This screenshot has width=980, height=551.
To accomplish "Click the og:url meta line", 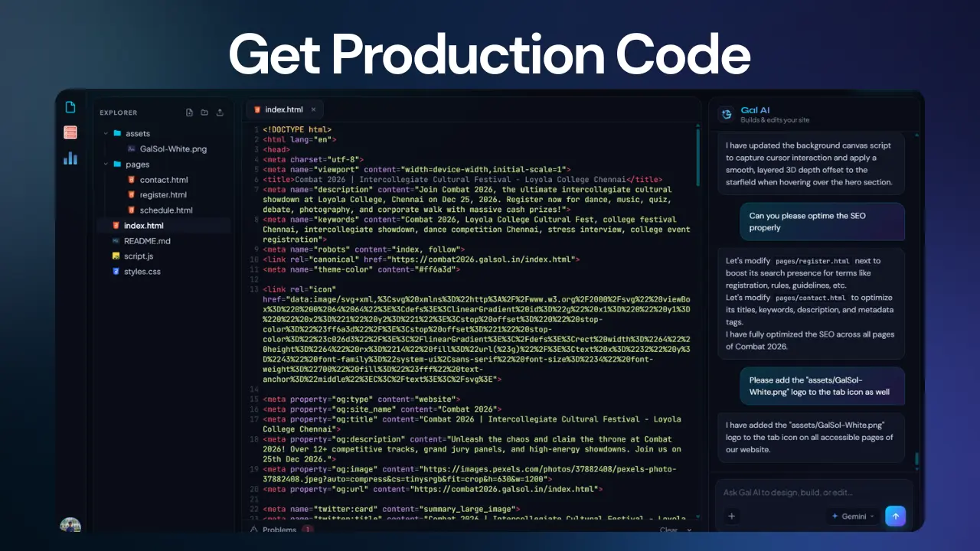I will click(x=433, y=489).
